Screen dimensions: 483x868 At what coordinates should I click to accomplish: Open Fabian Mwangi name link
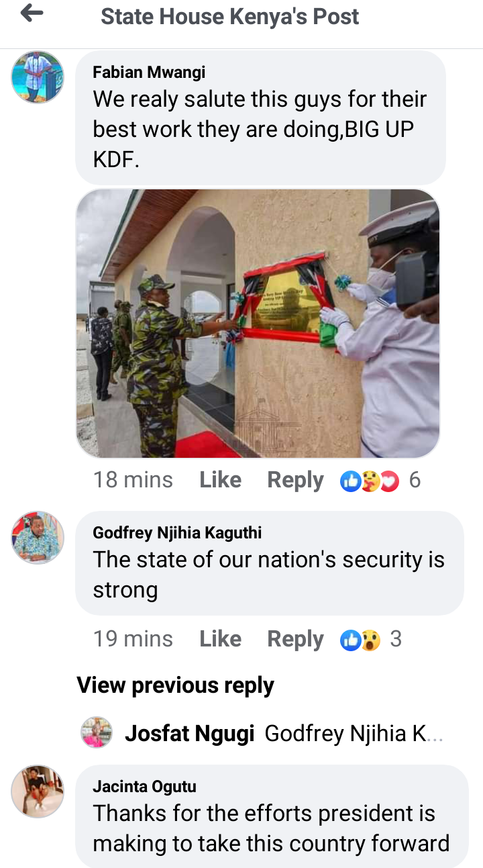coord(149,72)
